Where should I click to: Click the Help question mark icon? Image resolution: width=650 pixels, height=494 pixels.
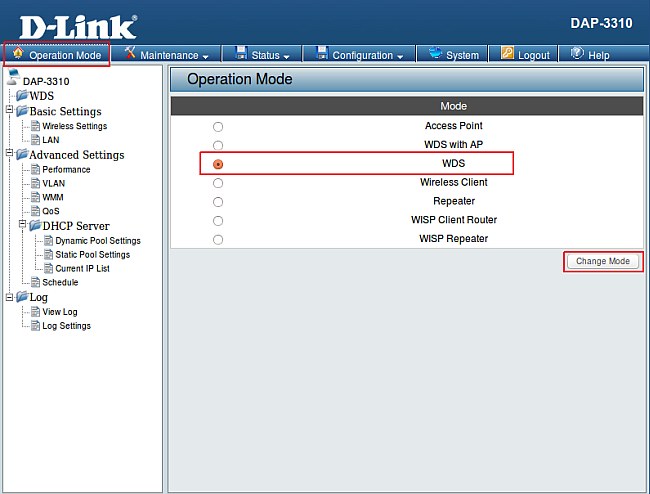[577, 54]
